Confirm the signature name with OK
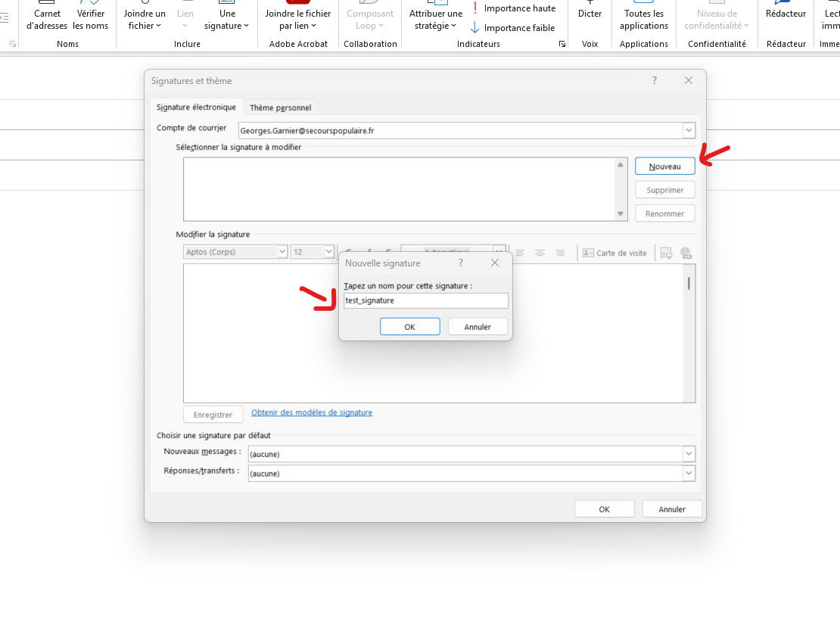 [x=409, y=327]
